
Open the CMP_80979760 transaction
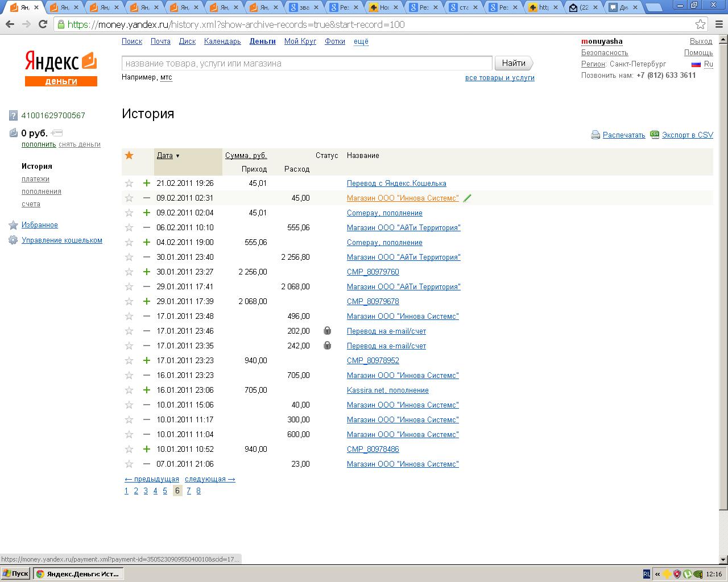coord(373,272)
